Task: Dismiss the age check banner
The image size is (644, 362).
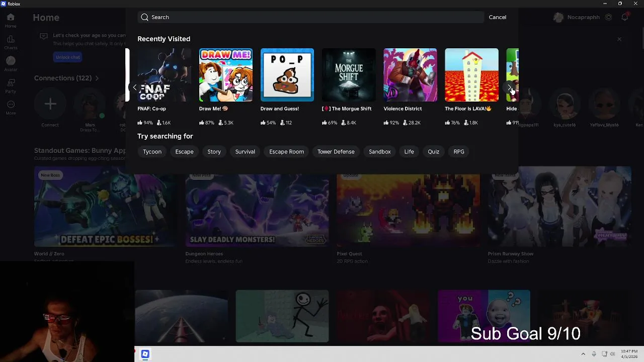Action: tap(619, 39)
